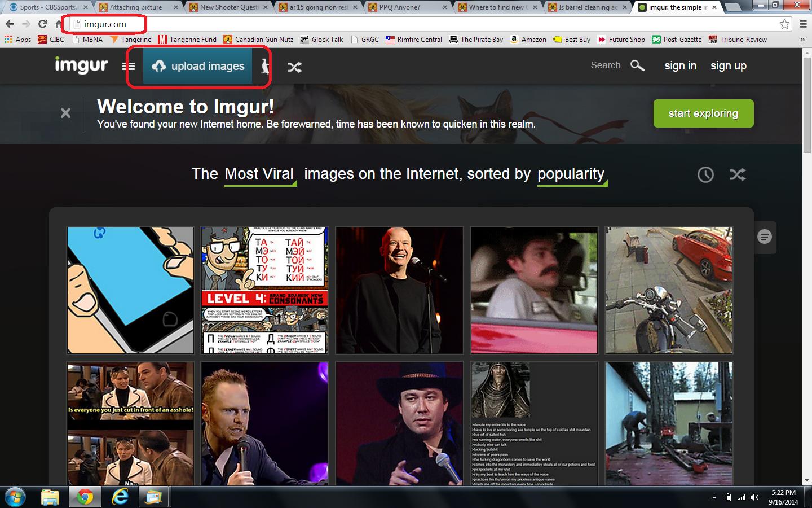Switch to PPQ Anyone? tab
This screenshot has width=812, height=508.
408,7
